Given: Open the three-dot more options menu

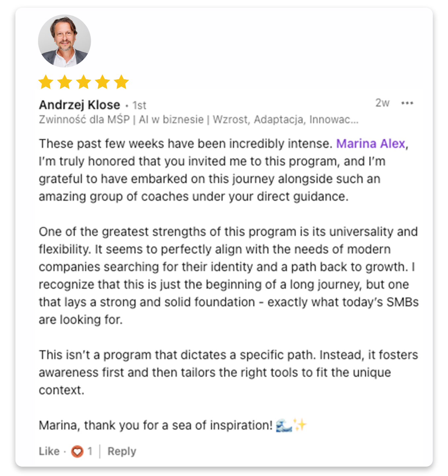Looking at the screenshot, I should (x=407, y=103).
